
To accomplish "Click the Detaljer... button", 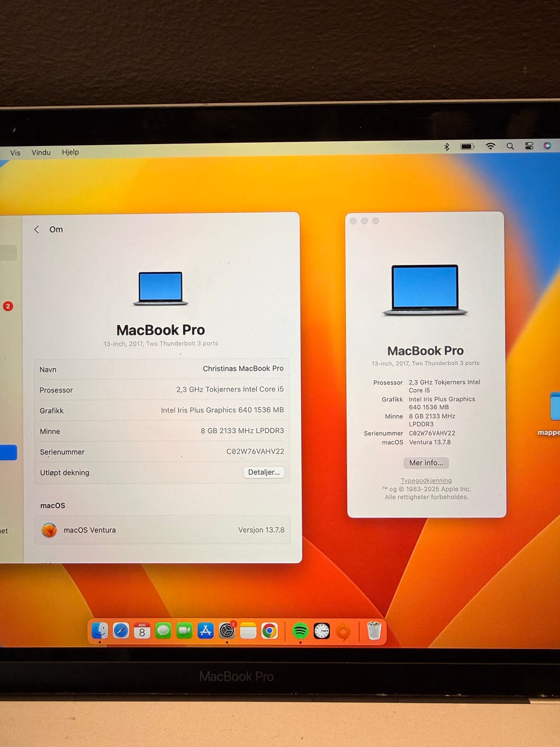I will pyautogui.click(x=264, y=472).
